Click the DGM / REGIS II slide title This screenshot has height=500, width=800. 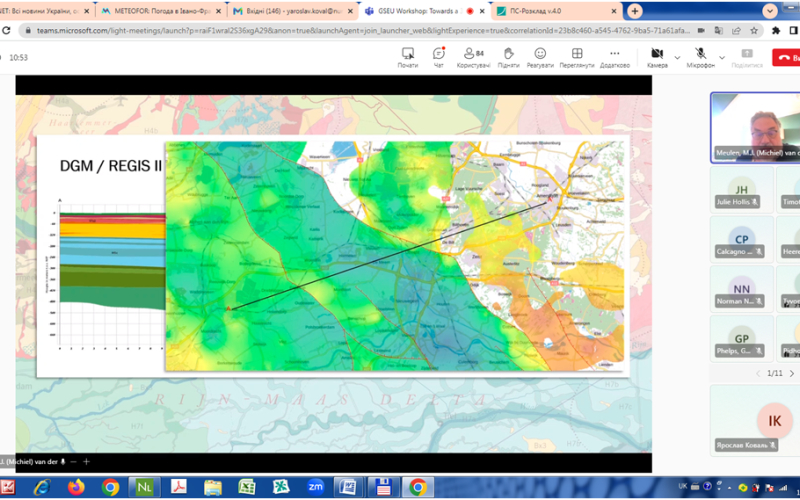(111, 166)
